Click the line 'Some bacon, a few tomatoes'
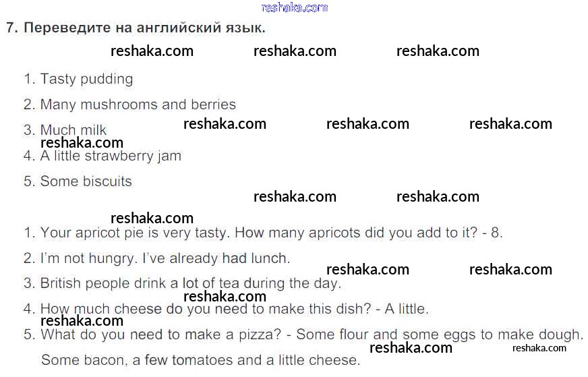The height and width of the screenshot is (377, 588). click(135, 360)
